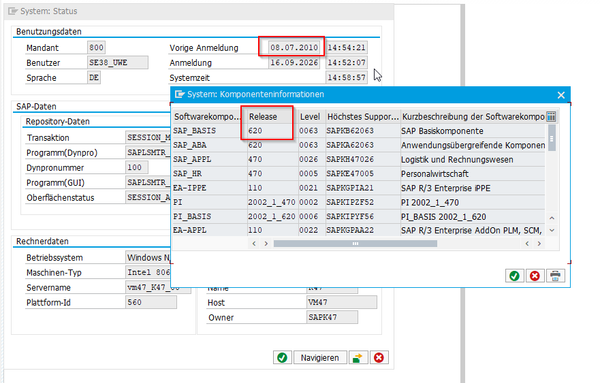Click the Kurzbeschreibung der Softwarekompo column header
Image resolution: width=600 pixels, height=383 pixels.
[473, 117]
